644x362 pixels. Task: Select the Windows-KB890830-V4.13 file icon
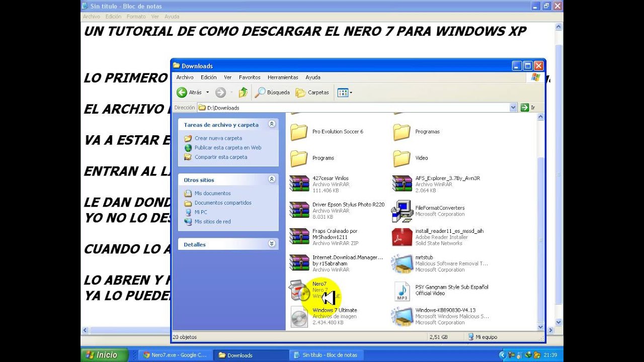pyautogui.click(x=401, y=316)
